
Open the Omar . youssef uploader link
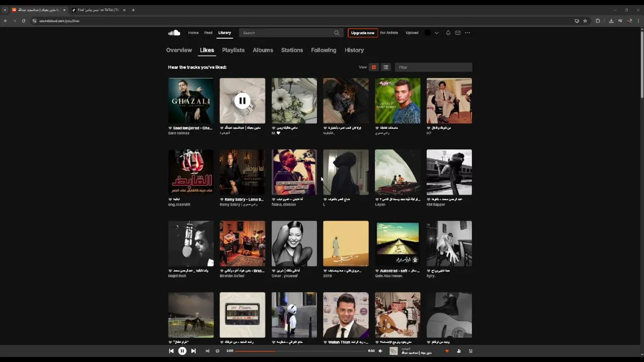285,276
